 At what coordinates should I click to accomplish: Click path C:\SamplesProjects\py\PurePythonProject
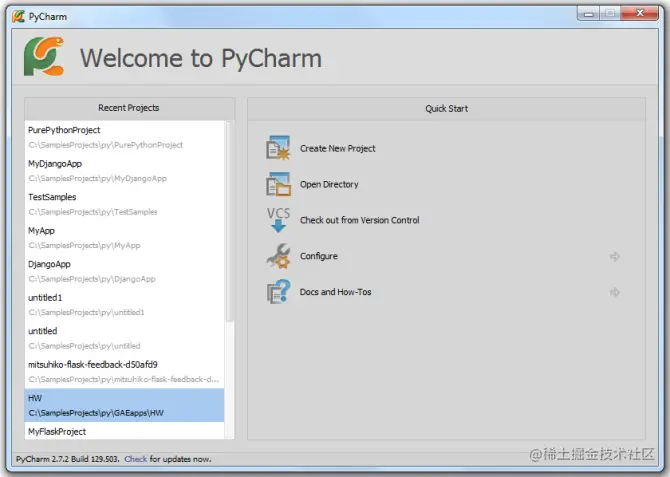click(x=106, y=145)
